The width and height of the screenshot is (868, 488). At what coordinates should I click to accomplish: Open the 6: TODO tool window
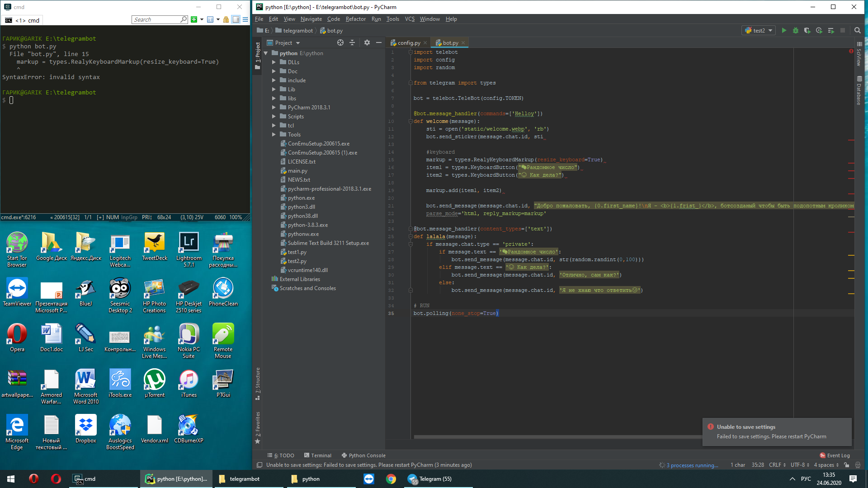[281, 455]
